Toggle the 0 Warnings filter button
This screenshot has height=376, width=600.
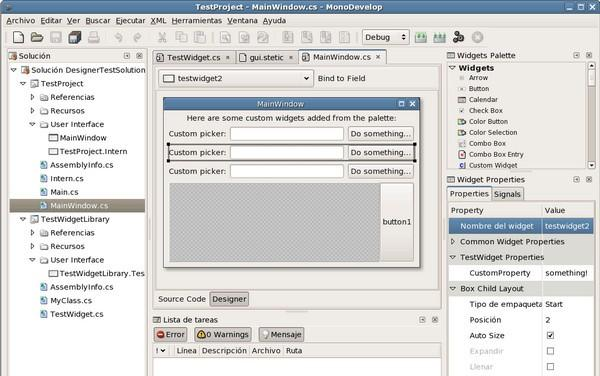point(223,335)
